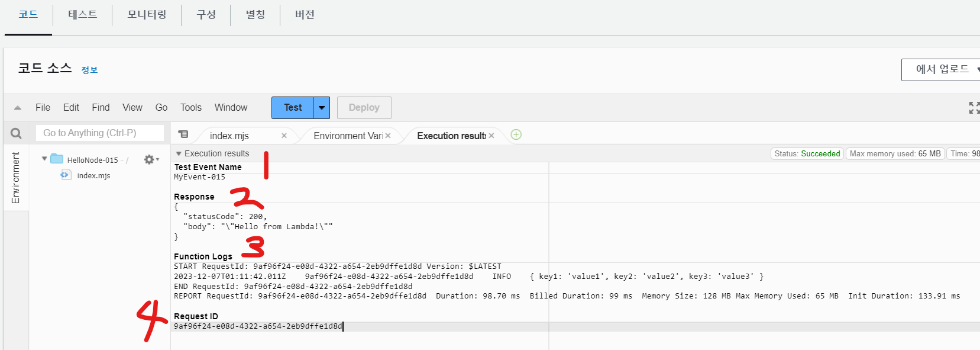Open the Go menu
This screenshot has height=350, width=980.
[x=161, y=107]
